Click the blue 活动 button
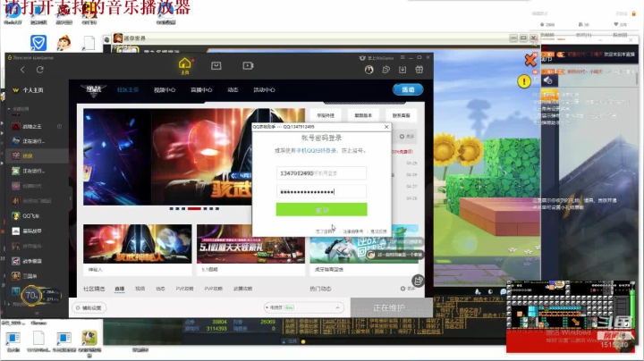Image resolution: width=644 pixels, height=361 pixels. coord(408,89)
